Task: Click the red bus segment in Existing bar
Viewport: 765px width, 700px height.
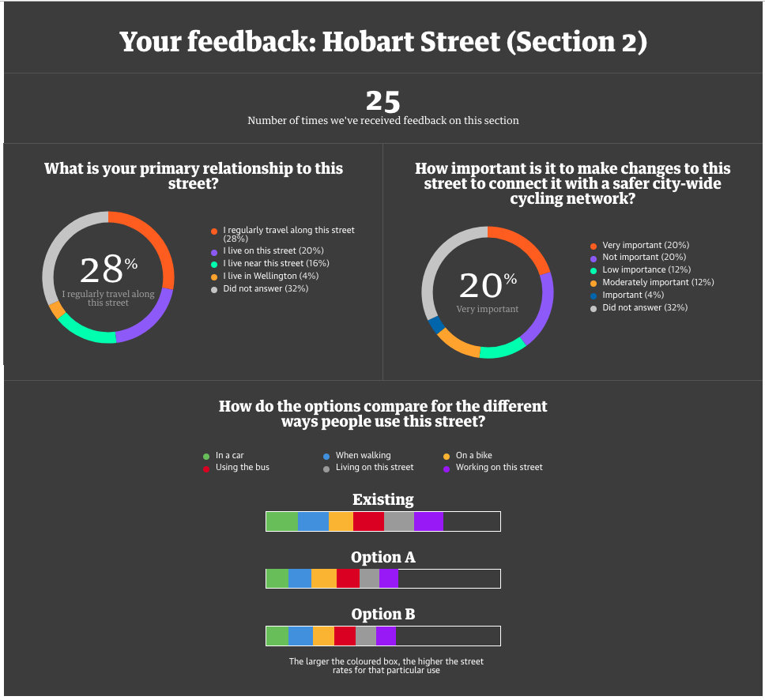Action: (x=368, y=521)
